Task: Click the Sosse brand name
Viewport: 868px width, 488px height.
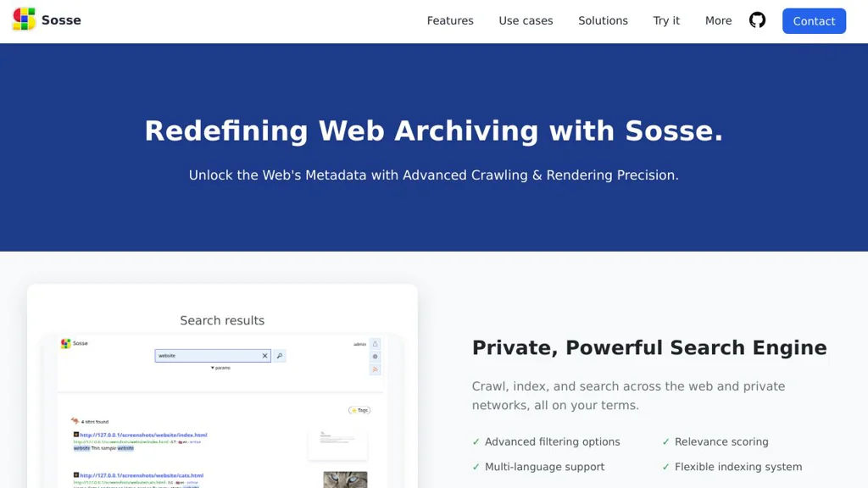Action: click(x=61, y=20)
